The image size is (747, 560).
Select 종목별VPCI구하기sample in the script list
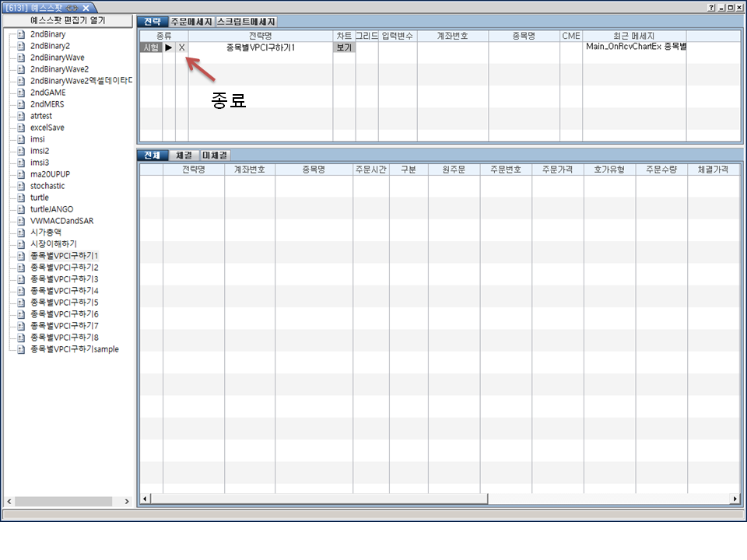[x=75, y=349]
